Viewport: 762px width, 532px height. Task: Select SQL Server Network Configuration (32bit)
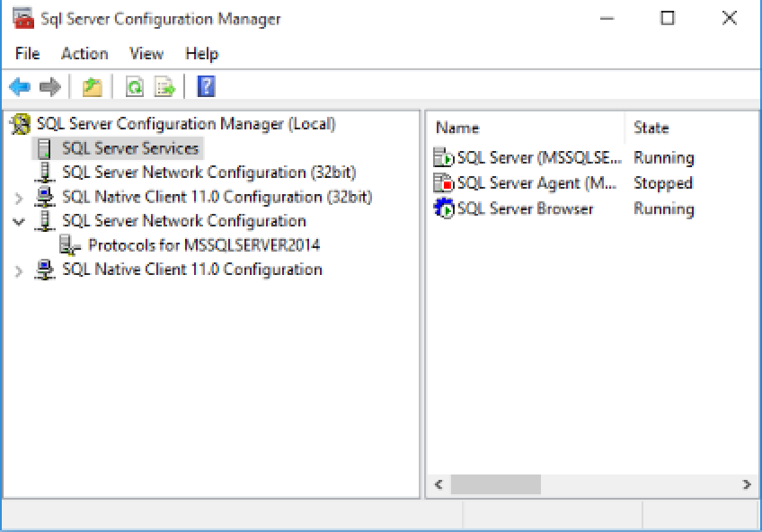[209, 173]
